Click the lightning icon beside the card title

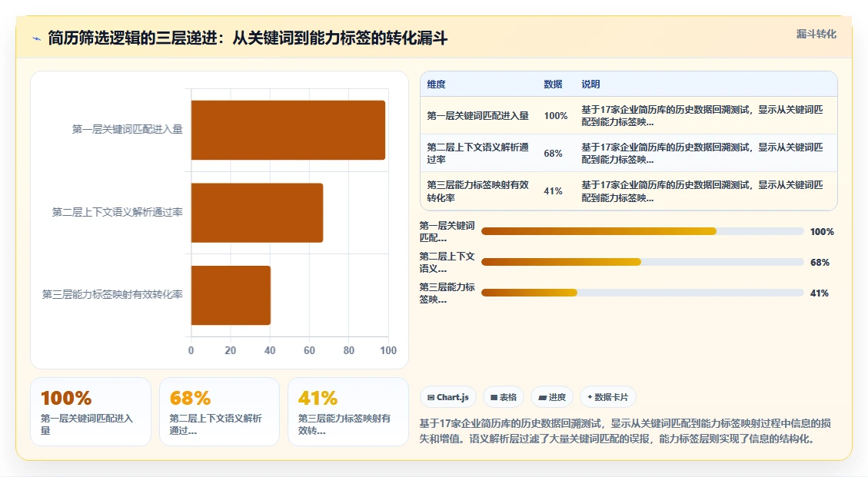click(x=37, y=38)
